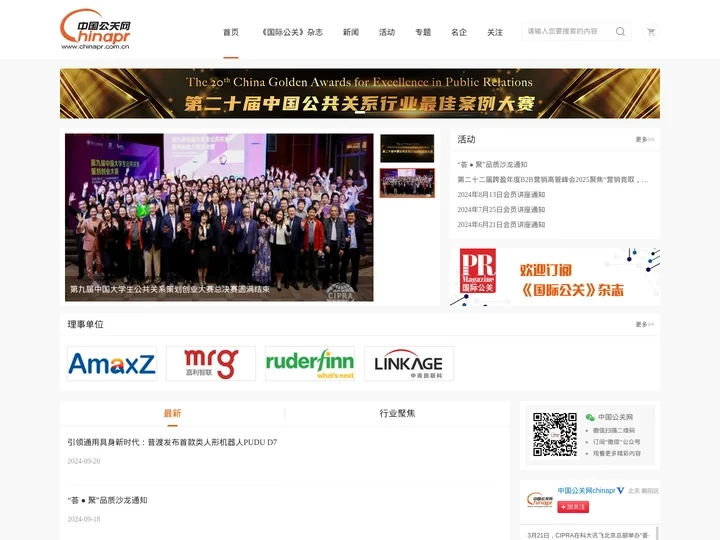The height and width of the screenshot is (540, 720).
Task: Open 2024年8月13日会员讲座通知
Action: (501, 195)
